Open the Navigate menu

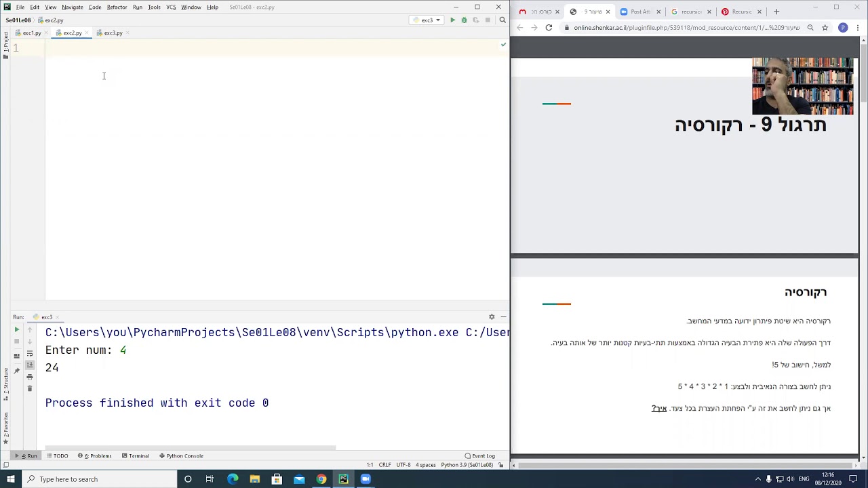pyautogui.click(x=73, y=7)
